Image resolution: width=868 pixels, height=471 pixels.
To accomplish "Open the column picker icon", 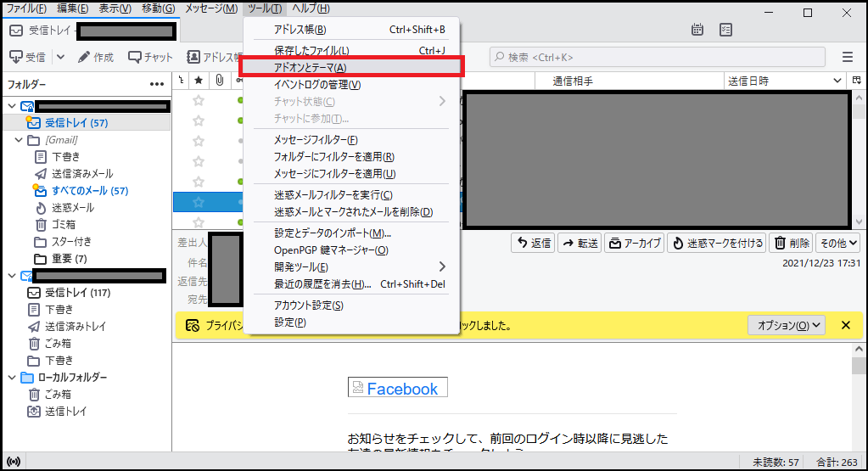I will click(857, 81).
